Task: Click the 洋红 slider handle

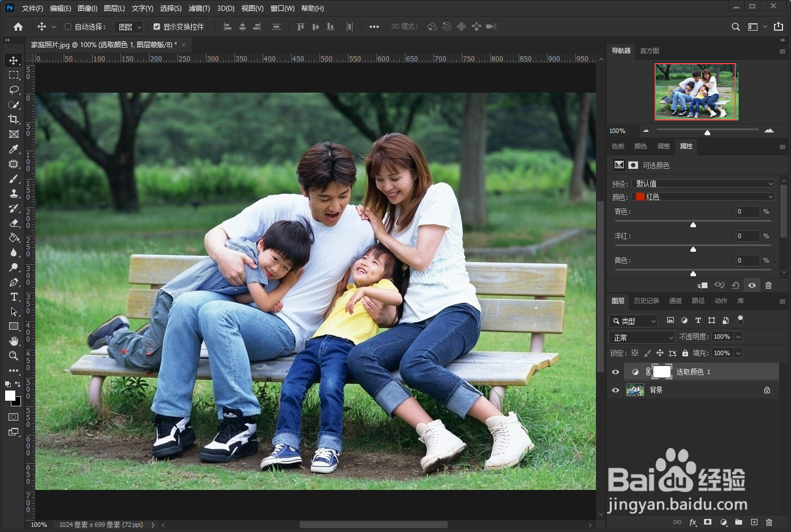Action: click(693, 250)
